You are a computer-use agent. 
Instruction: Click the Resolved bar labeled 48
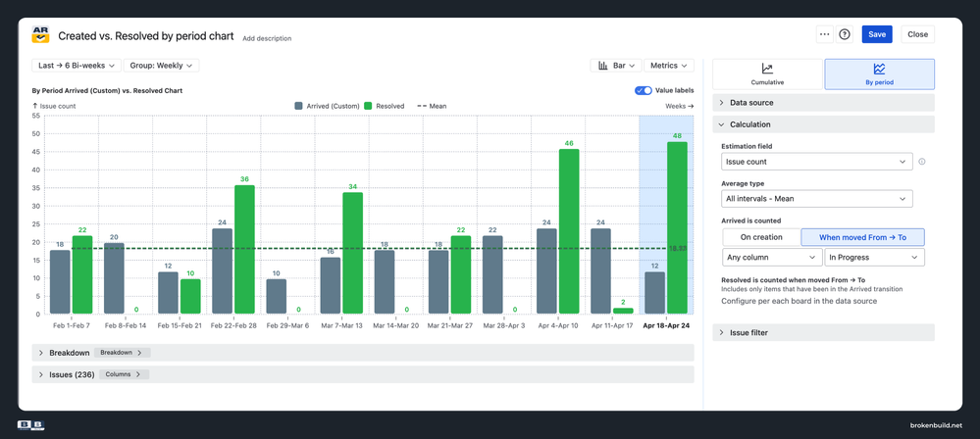pos(678,228)
